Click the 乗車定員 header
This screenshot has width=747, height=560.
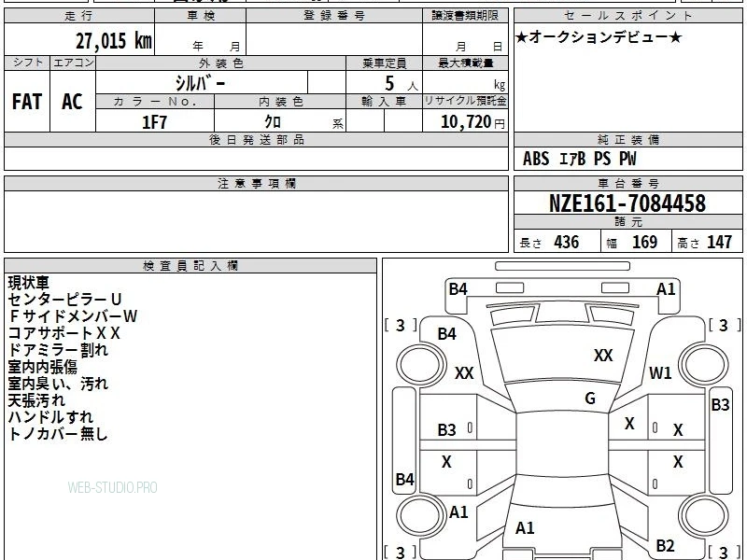(384, 63)
